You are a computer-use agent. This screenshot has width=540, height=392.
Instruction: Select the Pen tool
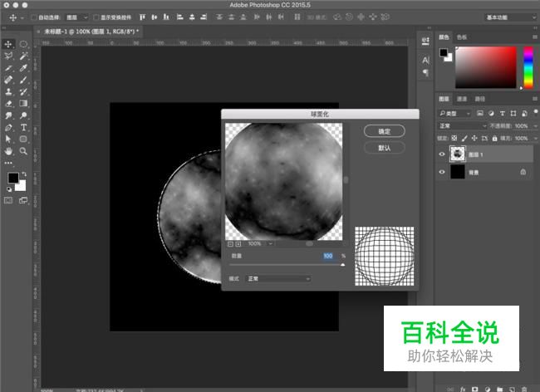(x=8, y=127)
